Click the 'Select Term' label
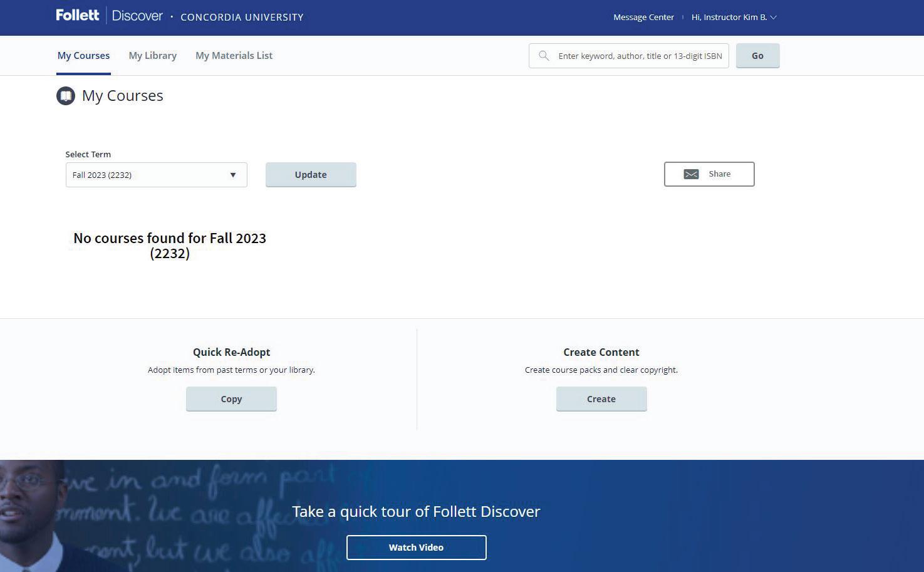The image size is (924, 572). 88,154
